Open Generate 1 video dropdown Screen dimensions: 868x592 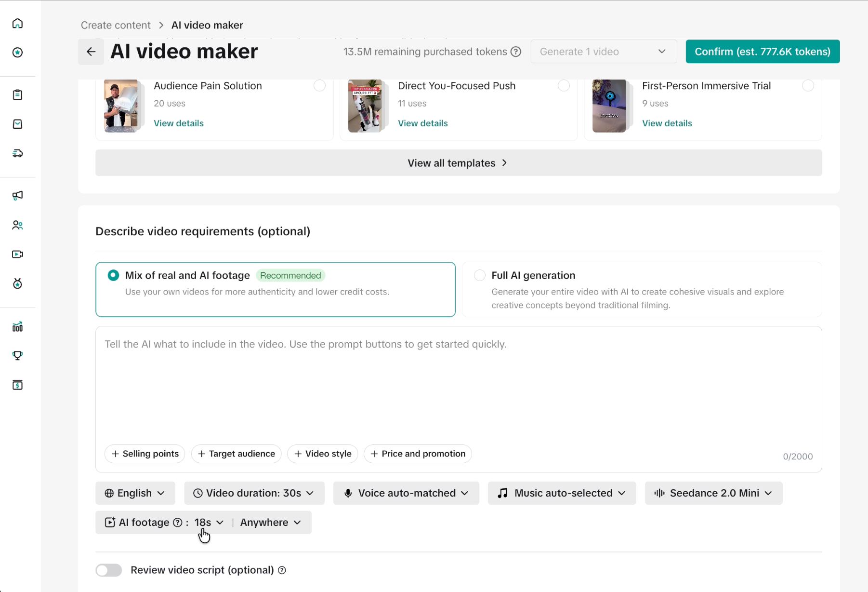coord(604,52)
